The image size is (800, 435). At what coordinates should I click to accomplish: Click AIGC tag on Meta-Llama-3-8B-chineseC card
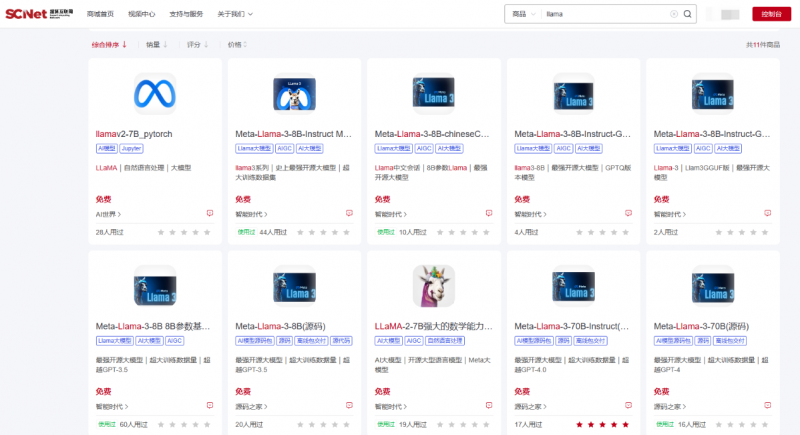[x=423, y=148]
